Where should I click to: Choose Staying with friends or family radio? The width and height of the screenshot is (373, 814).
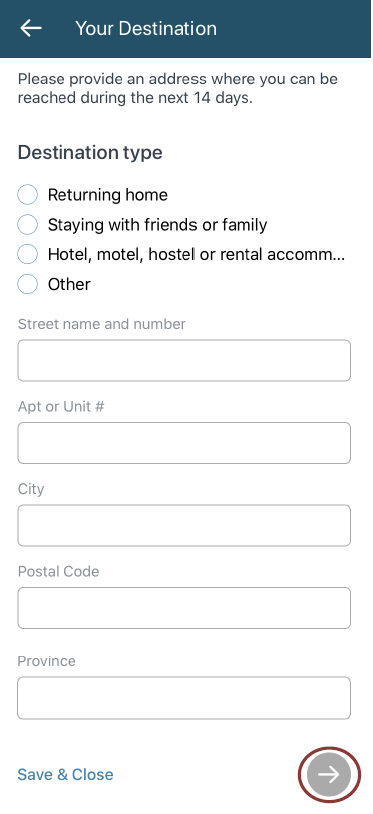click(27, 225)
